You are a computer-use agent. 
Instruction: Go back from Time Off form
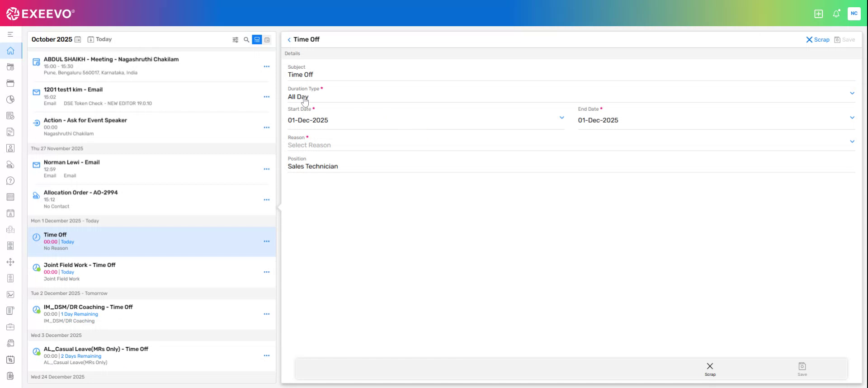[289, 40]
